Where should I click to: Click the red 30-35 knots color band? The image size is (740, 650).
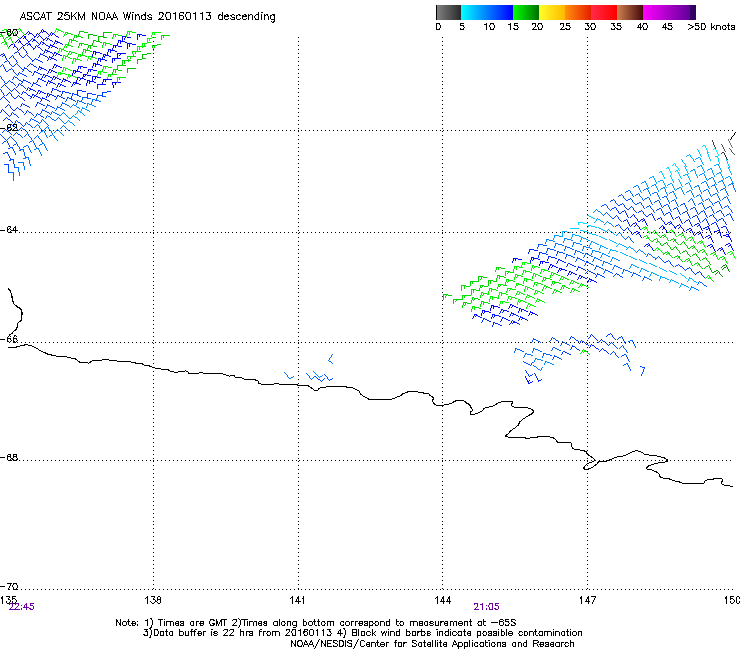point(604,12)
